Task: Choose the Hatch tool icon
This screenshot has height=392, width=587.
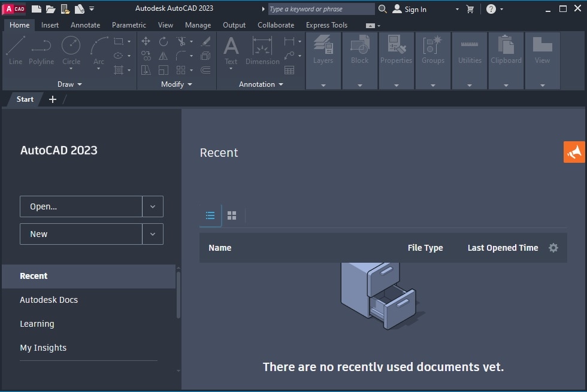Action: tap(119, 70)
